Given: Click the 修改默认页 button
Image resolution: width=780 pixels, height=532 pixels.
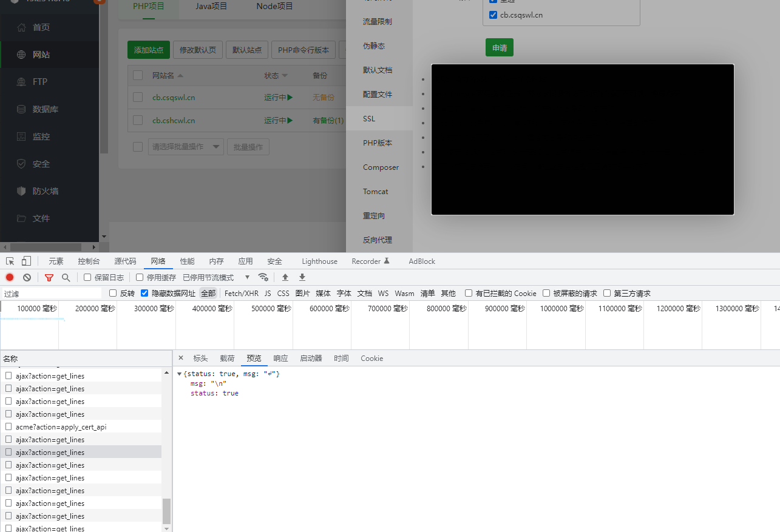Looking at the screenshot, I should point(198,50).
